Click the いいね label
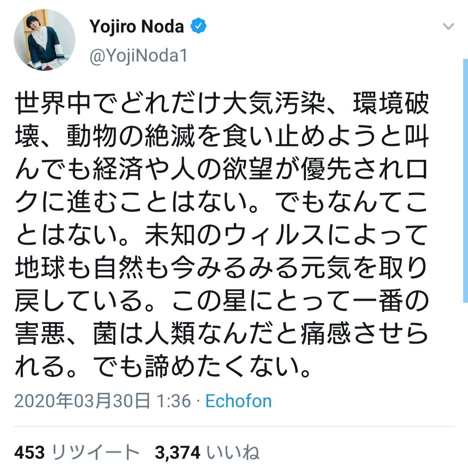Viewport: 468px width, 476px height. [x=233, y=453]
